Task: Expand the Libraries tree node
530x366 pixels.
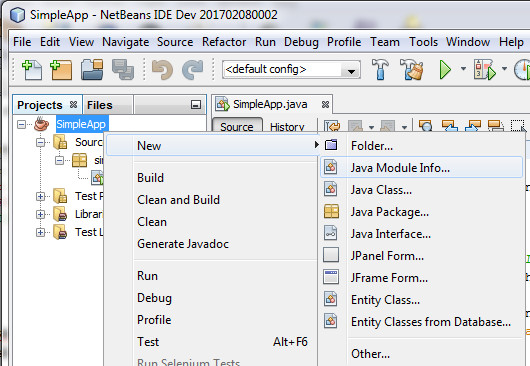Action: 41,214
